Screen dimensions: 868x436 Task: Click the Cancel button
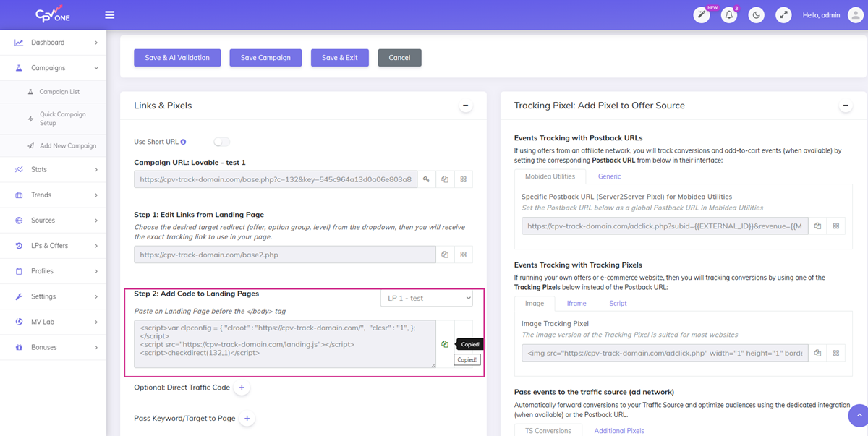[399, 58]
